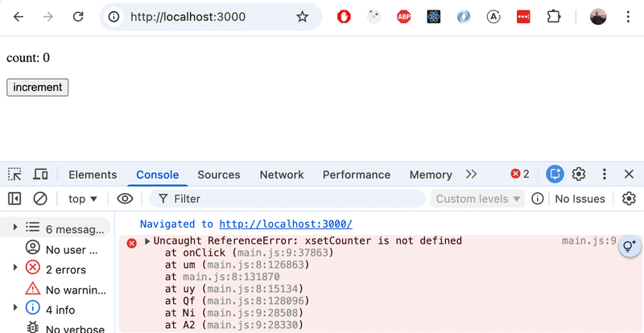This screenshot has height=333, width=644.
Task: Select the No user messages sidebar row
Action: click(57, 249)
